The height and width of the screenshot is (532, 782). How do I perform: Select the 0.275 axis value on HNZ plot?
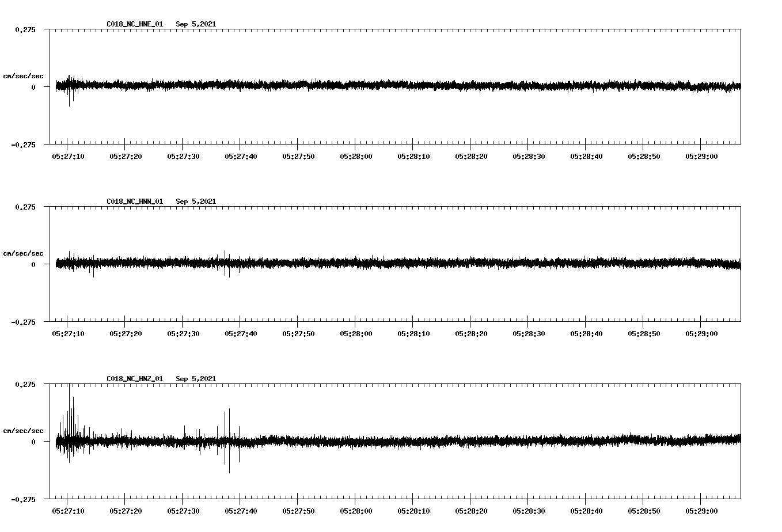25,384
